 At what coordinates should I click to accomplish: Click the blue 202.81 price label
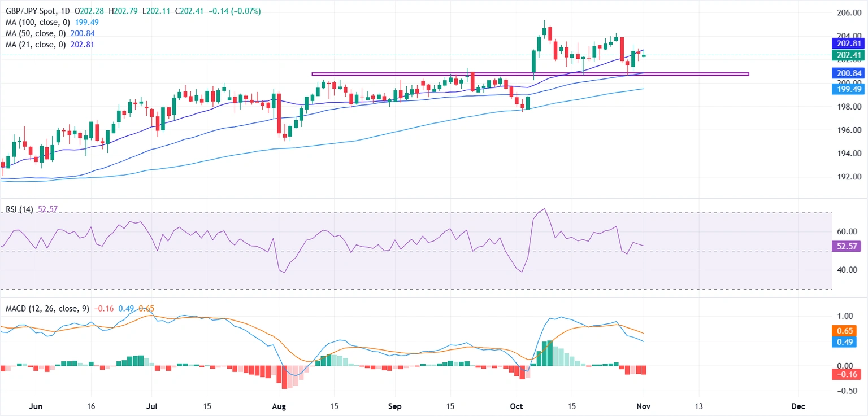click(848, 43)
